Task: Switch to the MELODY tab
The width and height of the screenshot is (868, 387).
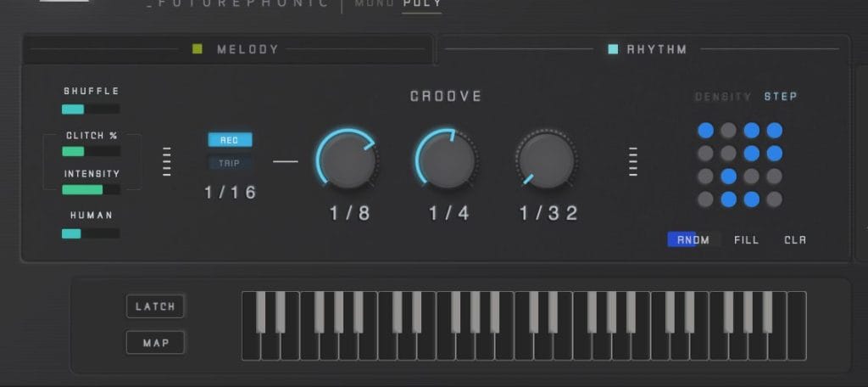Action: pos(247,49)
